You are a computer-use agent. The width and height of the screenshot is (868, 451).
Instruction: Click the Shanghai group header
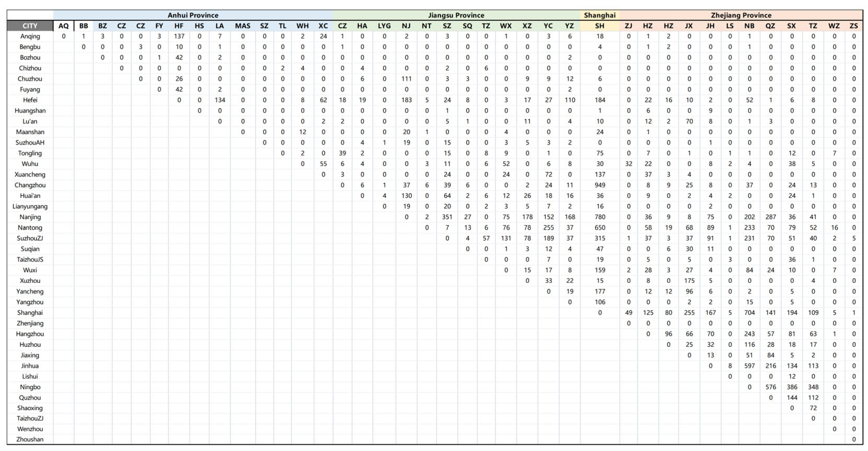[x=600, y=15]
